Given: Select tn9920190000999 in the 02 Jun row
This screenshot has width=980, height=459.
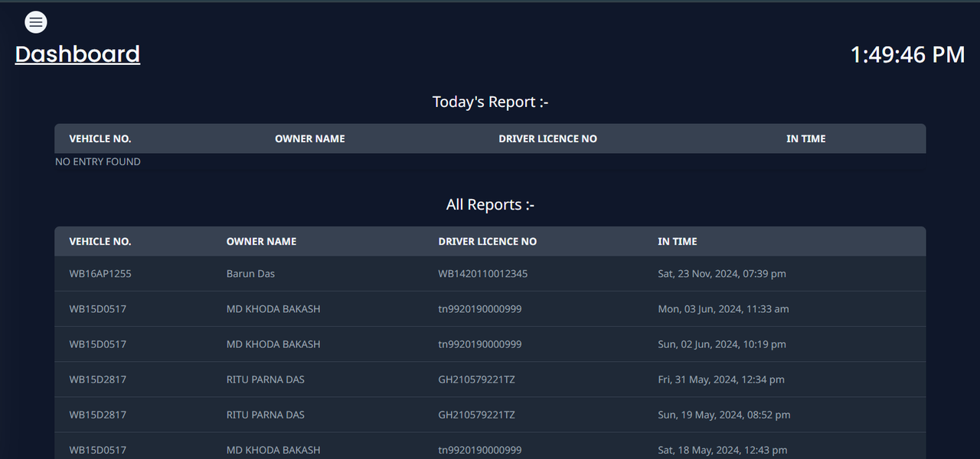Looking at the screenshot, I should (480, 344).
